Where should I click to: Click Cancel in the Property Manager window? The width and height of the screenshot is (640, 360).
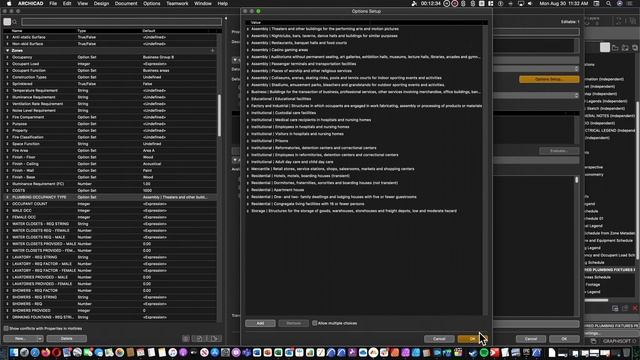pos(531,339)
